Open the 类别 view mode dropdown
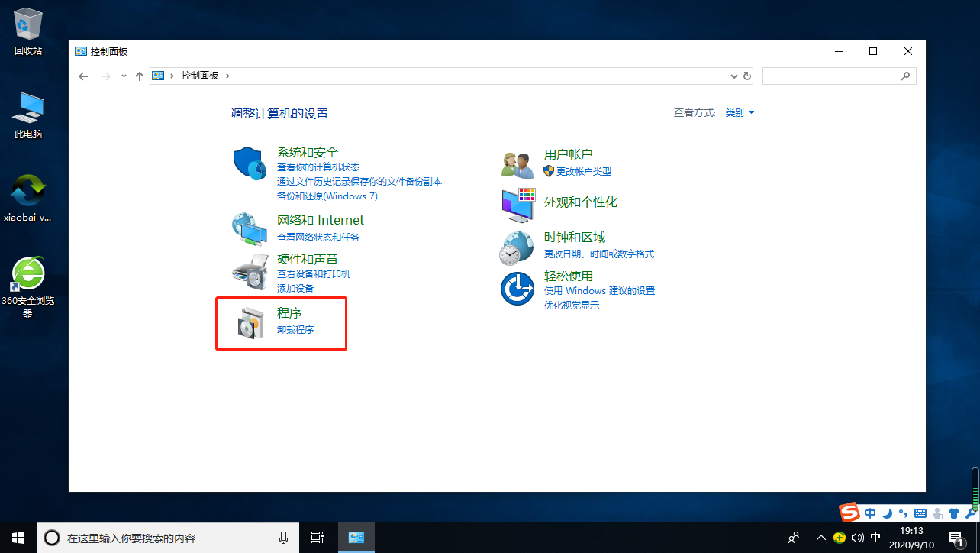This screenshot has width=980, height=553. click(738, 112)
